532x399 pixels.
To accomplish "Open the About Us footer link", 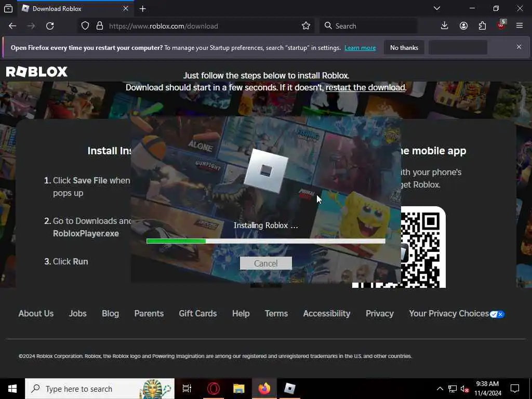I will click(36, 313).
